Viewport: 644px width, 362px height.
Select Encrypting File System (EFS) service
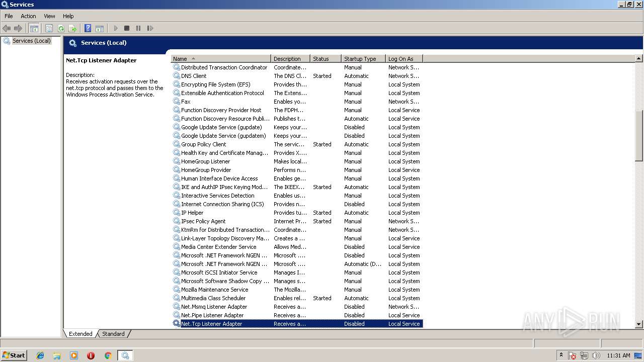(297, 84)
